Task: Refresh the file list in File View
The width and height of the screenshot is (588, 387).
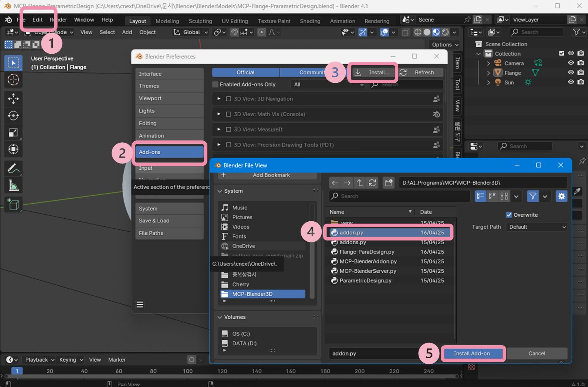Action: [x=372, y=183]
